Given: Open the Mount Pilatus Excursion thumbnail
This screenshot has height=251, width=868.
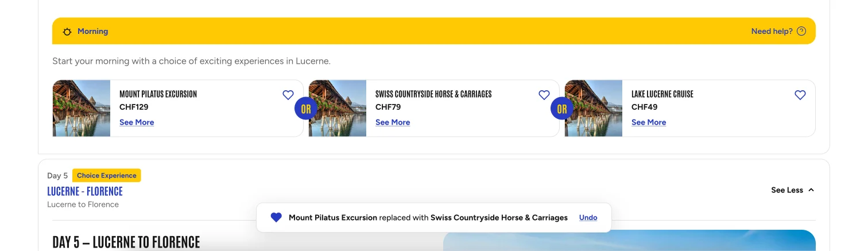Looking at the screenshot, I should coord(82,108).
